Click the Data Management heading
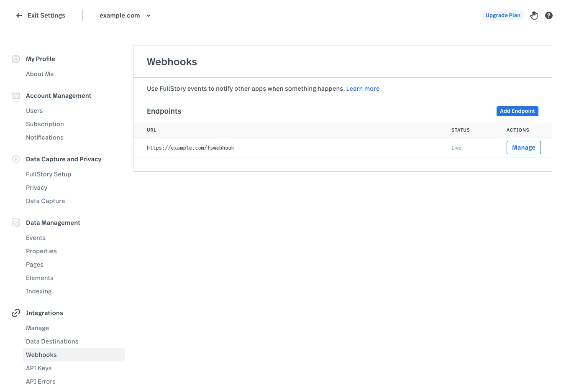Viewport: 561px width, 392px height. (x=53, y=223)
